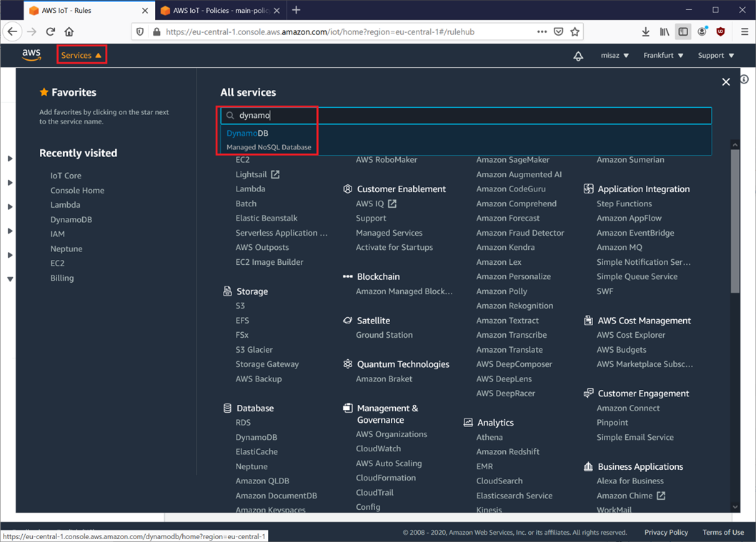Open AWS Cost Explorer link
Screen dimensions: 756x542
(x=631, y=335)
